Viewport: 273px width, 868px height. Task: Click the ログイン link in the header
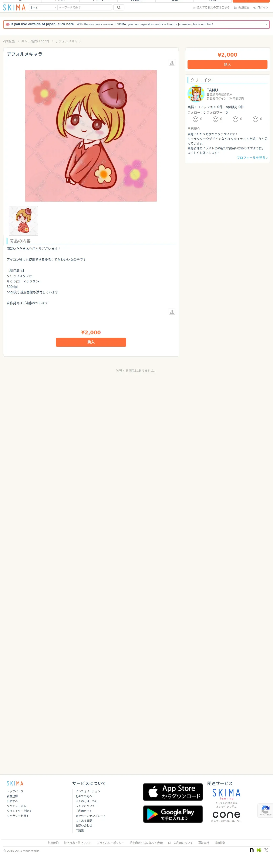[x=261, y=7]
